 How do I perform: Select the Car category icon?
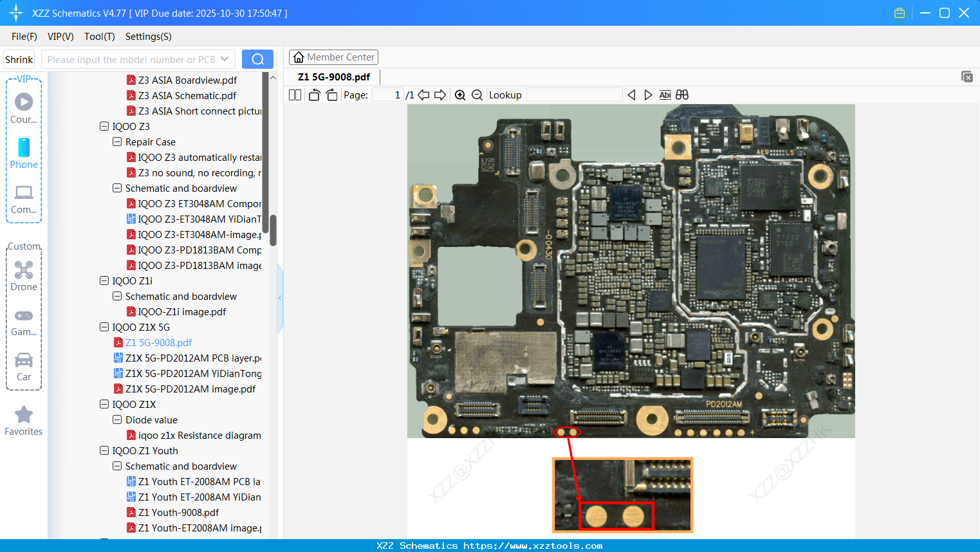coord(24,366)
